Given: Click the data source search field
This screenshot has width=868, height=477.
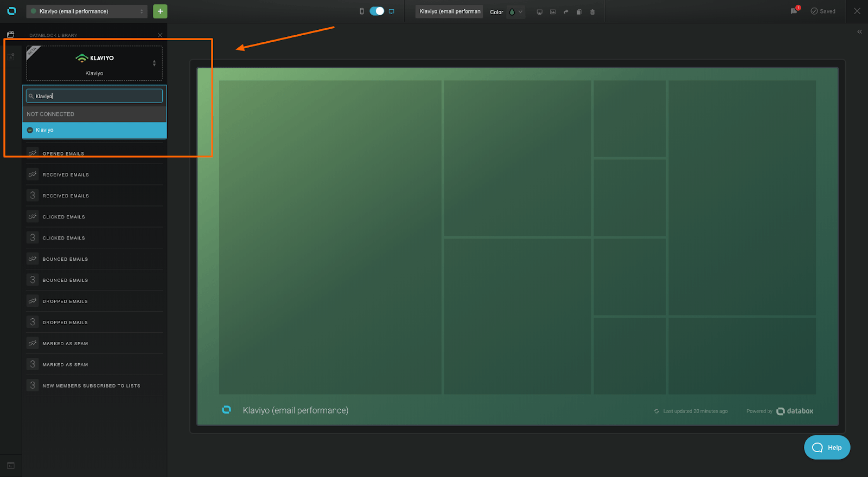Looking at the screenshot, I should (x=94, y=96).
